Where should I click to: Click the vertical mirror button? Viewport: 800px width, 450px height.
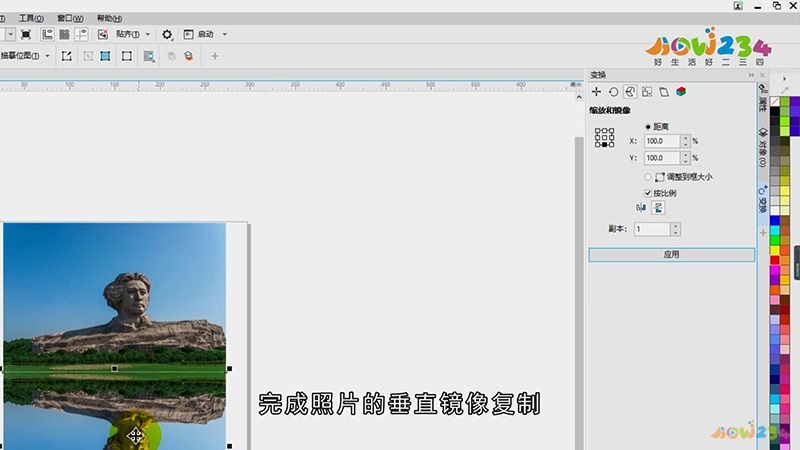(658, 208)
